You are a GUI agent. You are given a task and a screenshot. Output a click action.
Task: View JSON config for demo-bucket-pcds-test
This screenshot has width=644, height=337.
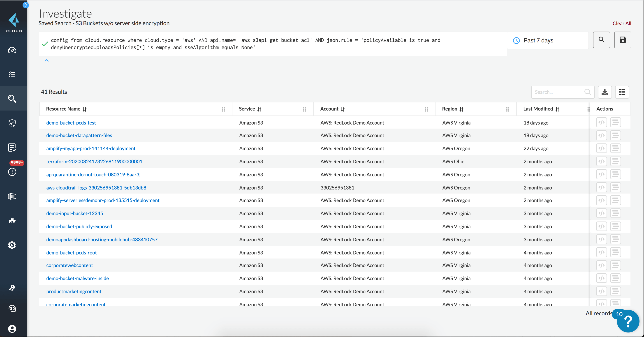(601, 122)
